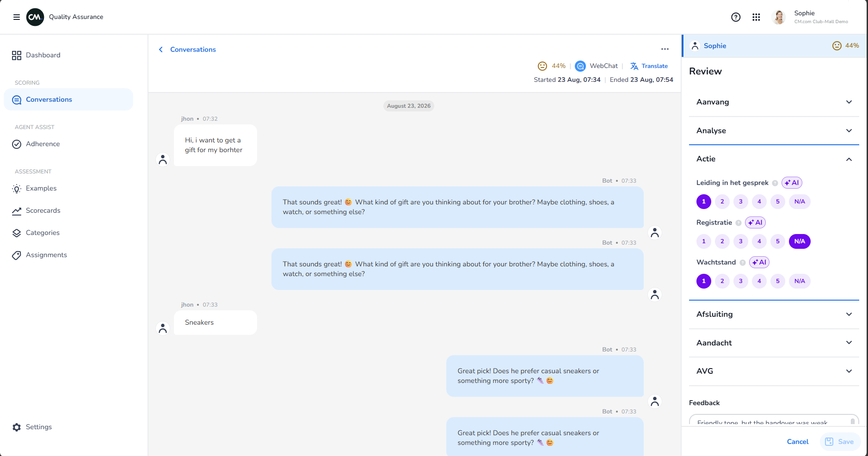Click the AI badge for Registratie

point(755,222)
